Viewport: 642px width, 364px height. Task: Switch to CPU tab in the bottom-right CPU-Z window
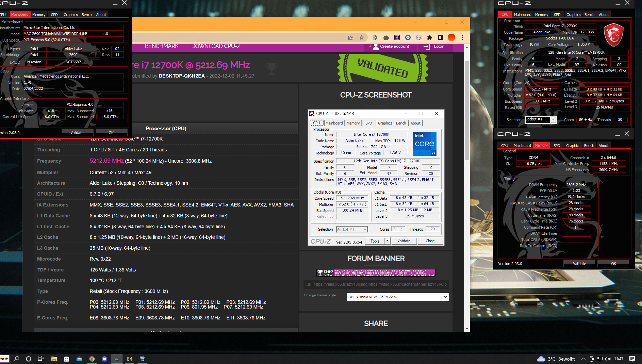coord(505,146)
